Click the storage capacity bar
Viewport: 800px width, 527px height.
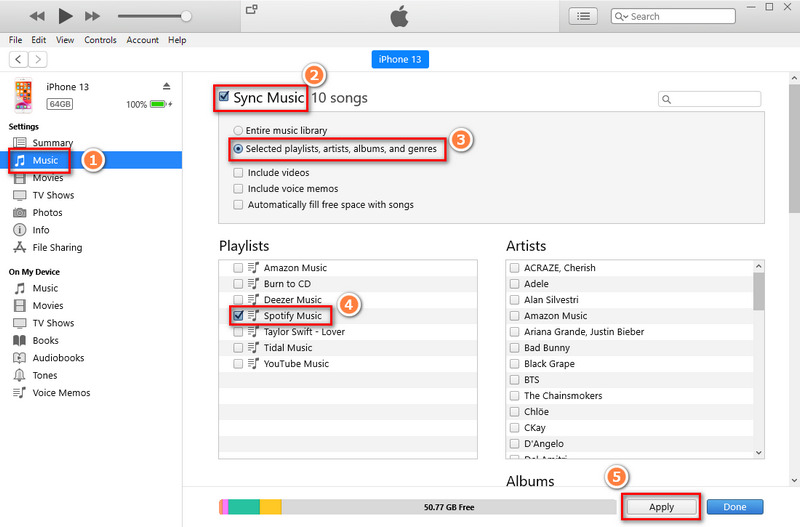[x=417, y=507]
